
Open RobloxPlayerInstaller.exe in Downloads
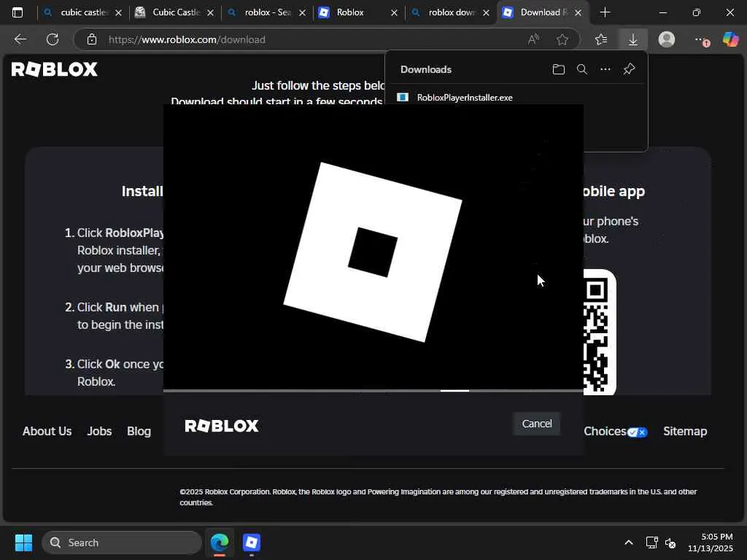pyautogui.click(x=465, y=97)
